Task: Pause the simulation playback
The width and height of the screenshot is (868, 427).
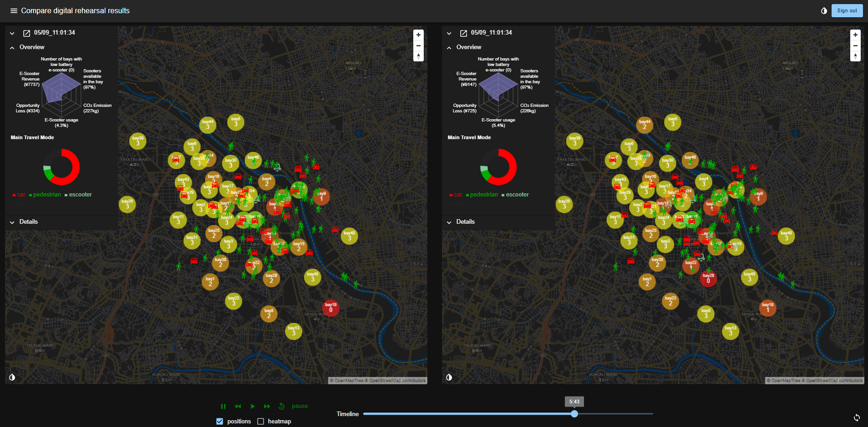Action: coord(223,406)
